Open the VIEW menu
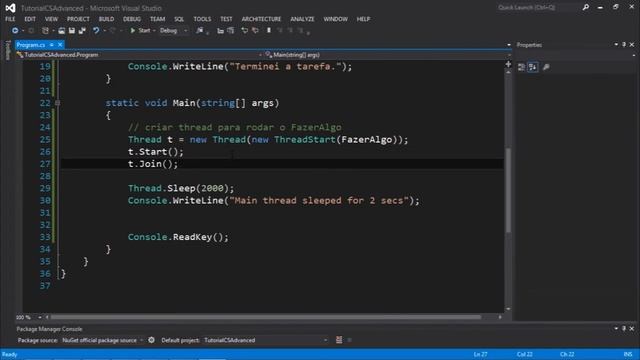The image size is (640, 360). [51, 19]
